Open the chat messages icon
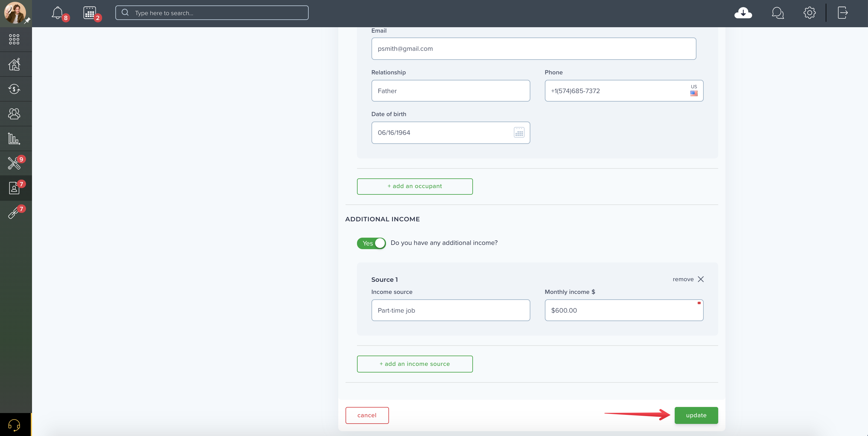This screenshot has width=868, height=436. click(x=778, y=13)
